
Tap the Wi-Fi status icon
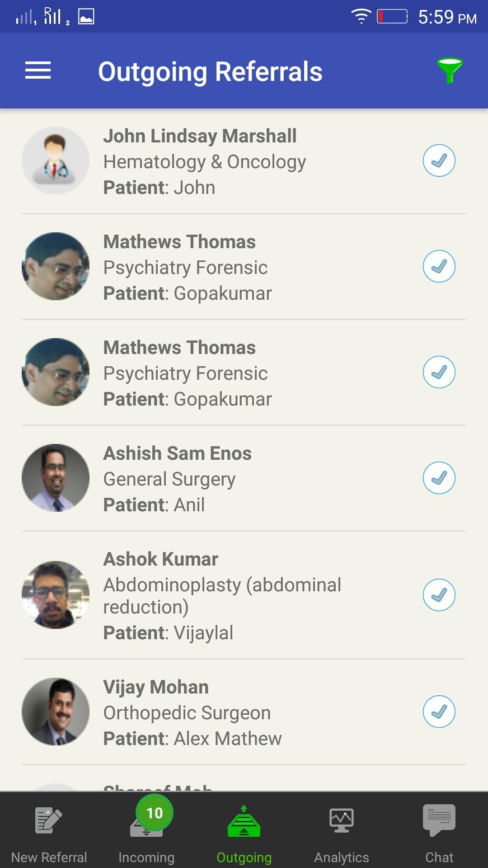point(361,17)
